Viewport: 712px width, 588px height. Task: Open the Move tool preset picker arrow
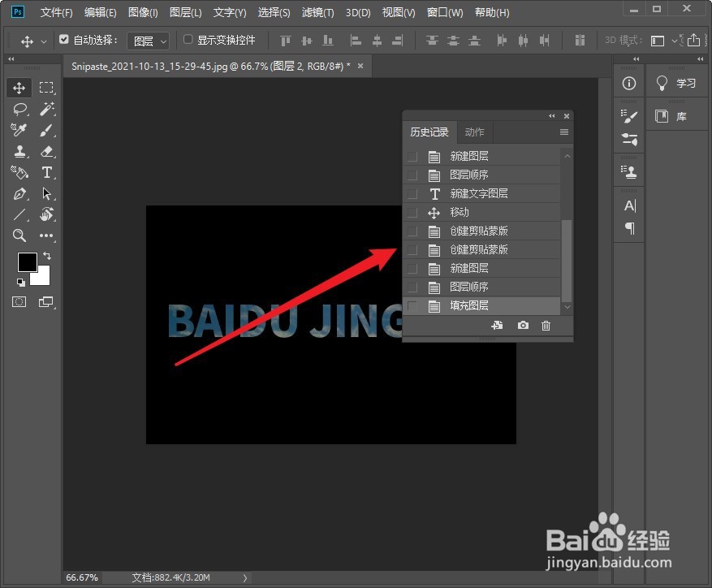click(44, 41)
